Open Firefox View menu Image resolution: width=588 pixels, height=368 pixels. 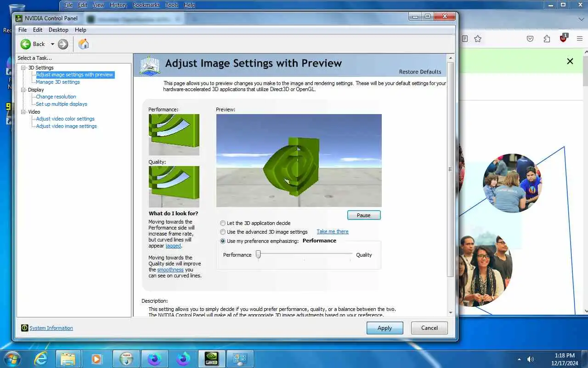click(x=98, y=5)
